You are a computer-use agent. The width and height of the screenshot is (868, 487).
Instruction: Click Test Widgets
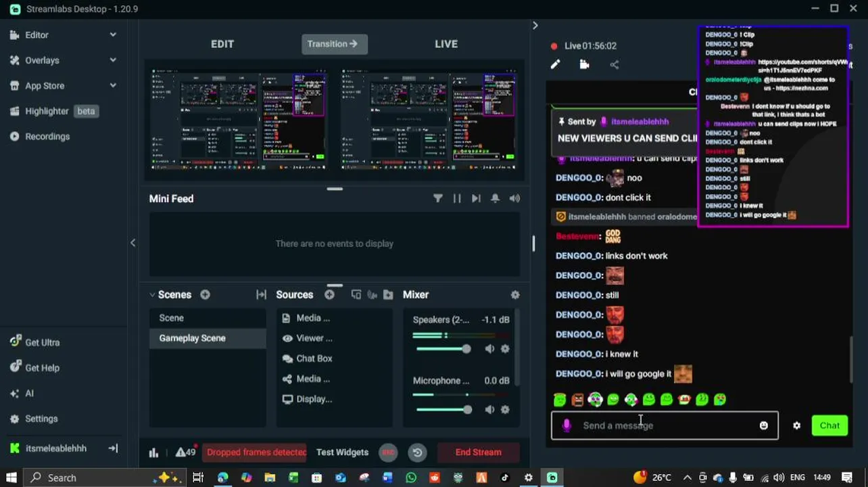click(x=342, y=453)
